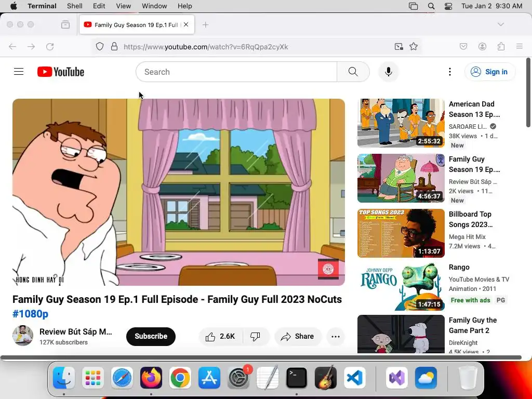Open YouTube settings three-dot menu
The height and width of the screenshot is (399, 532).
450,72
